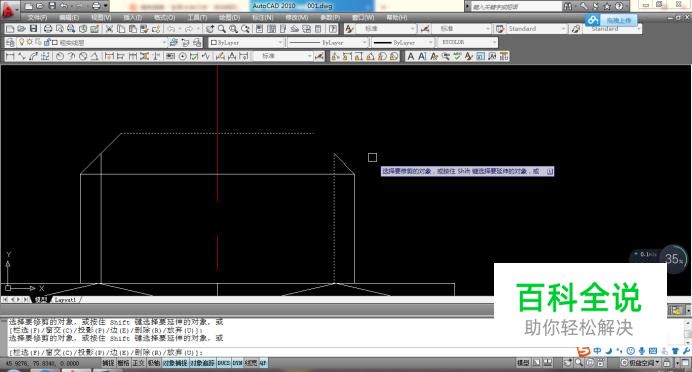Viewport: 692px width, 372px height.
Task: Open the Layer Properties Manager icon
Action: [x=10, y=42]
